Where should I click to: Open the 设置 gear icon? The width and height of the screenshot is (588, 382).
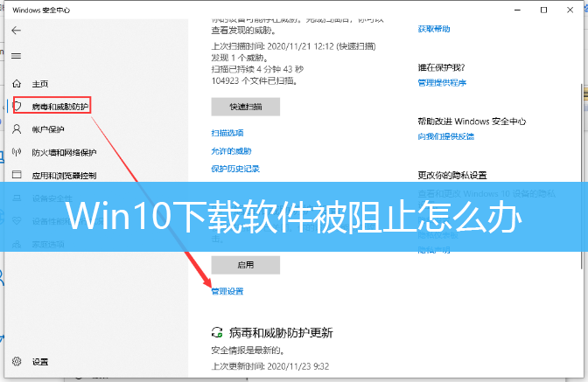[16, 361]
